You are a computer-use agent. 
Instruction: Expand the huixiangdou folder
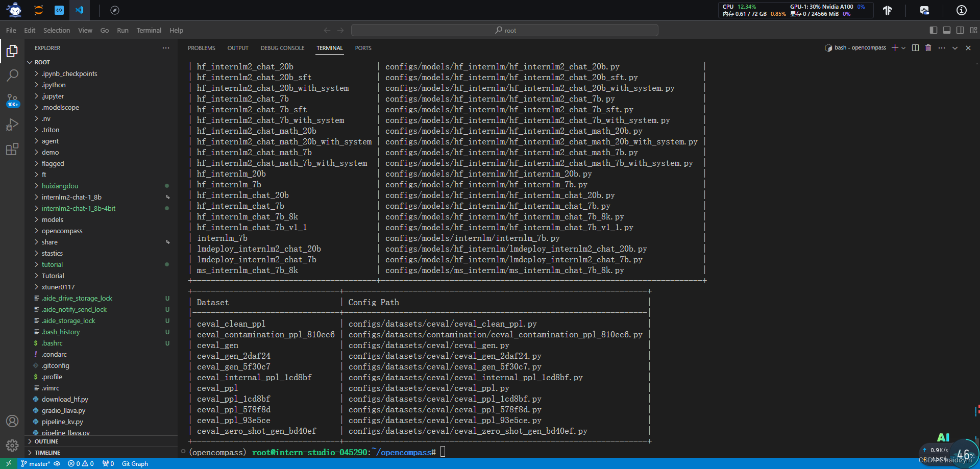101,186
